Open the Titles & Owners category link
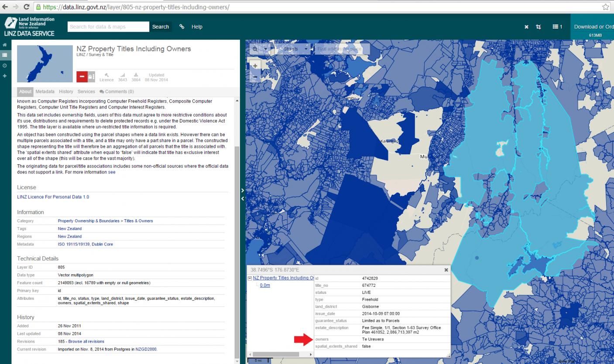The width and height of the screenshot is (614, 364). (138, 221)
